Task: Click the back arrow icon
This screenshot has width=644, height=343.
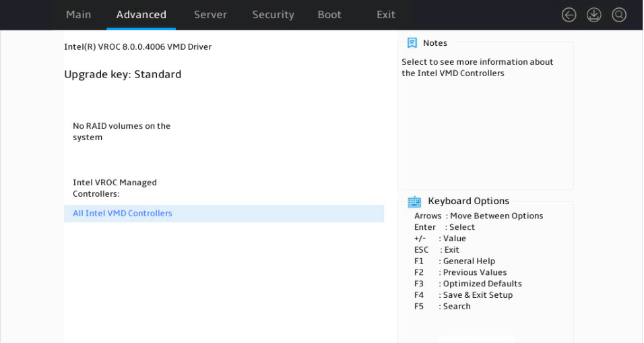Action: [x=569, y=15]
